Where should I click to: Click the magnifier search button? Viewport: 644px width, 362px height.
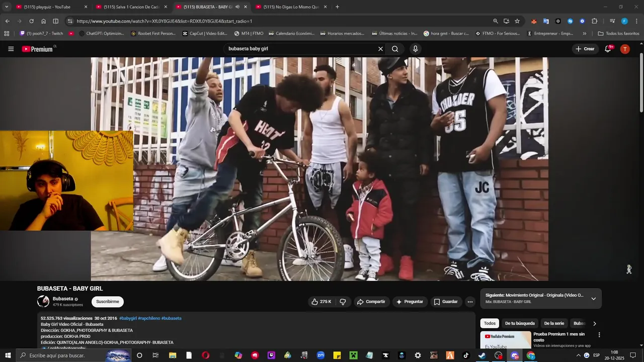395,49
